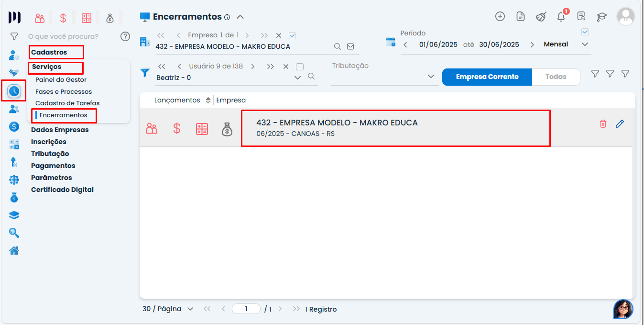Viewport: 644px width, 325px height.
Task: Delete the EMPRESA MODELO record with the trash icon
Action: tap(603, 124)
